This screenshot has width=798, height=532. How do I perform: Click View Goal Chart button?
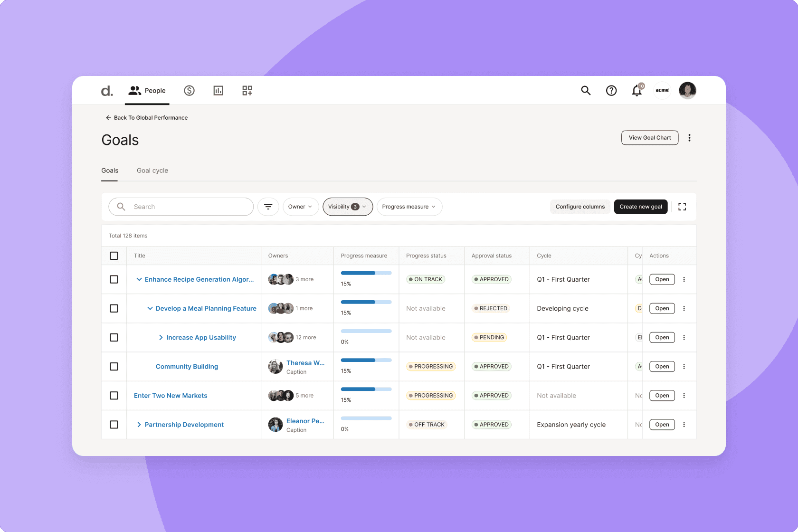650,138
